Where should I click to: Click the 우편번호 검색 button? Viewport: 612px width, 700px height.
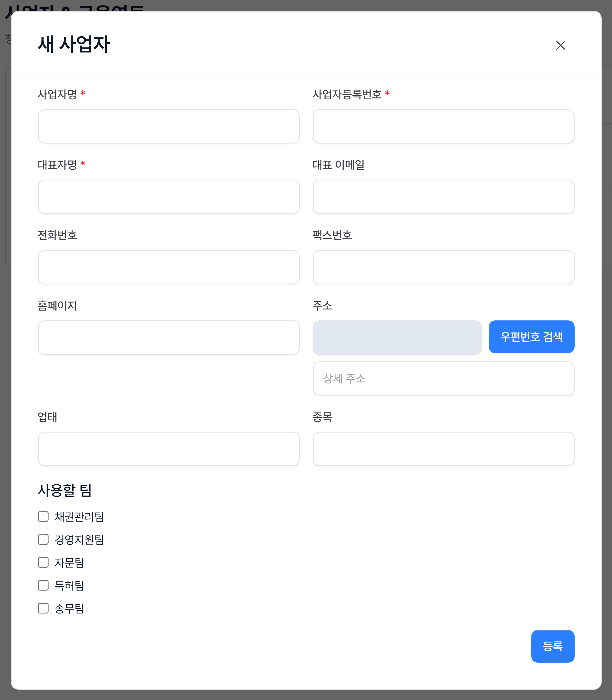click(x=531, y=337)
